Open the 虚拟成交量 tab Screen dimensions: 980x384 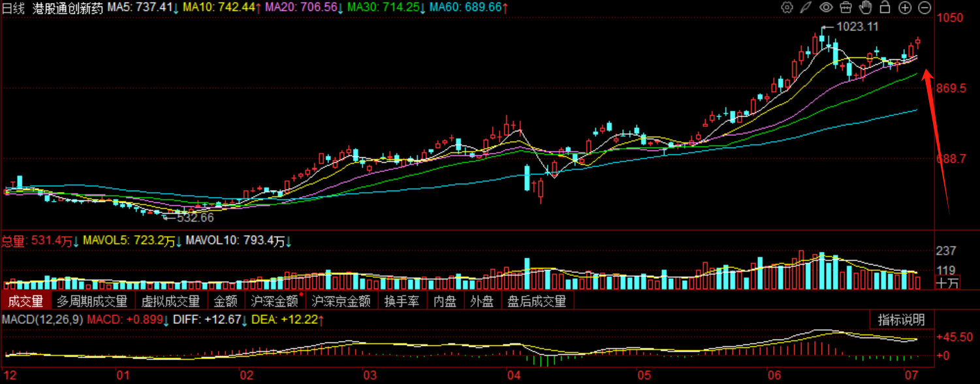[x=171, y=301]
